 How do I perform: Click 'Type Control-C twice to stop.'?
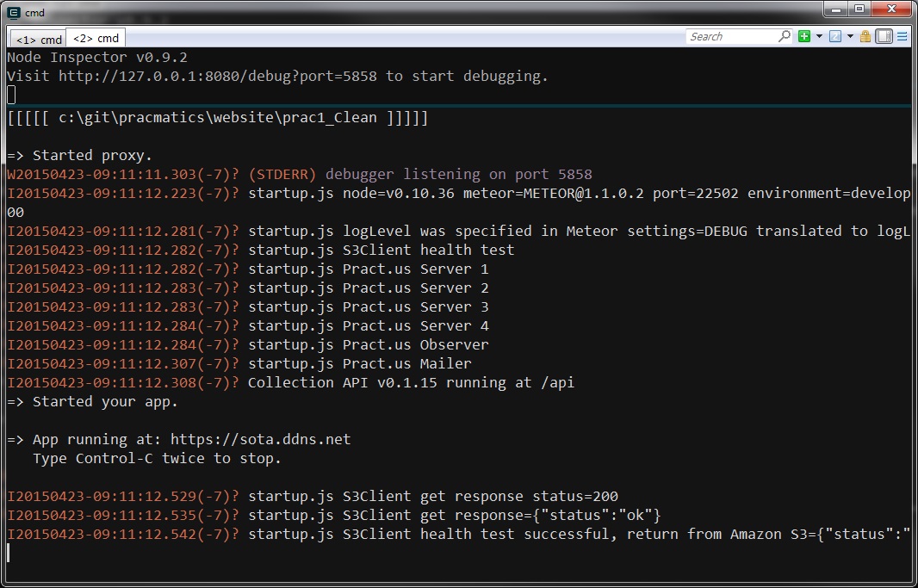coord(157,459)
